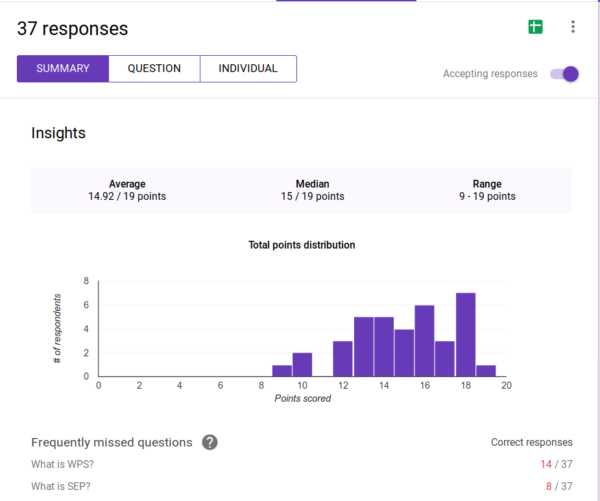Turn off the Accepting responses toggle
This screenshot has width=600, height=501.
565,74
